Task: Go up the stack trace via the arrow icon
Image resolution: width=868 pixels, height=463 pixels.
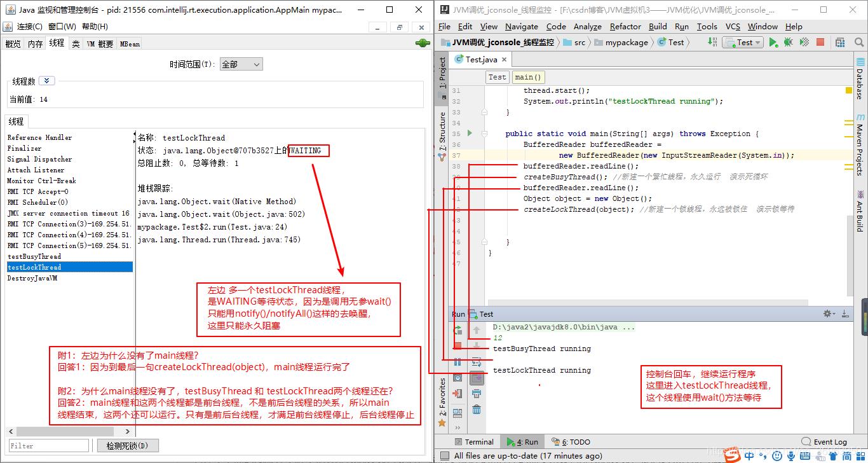Action: [x=477, y=331]
